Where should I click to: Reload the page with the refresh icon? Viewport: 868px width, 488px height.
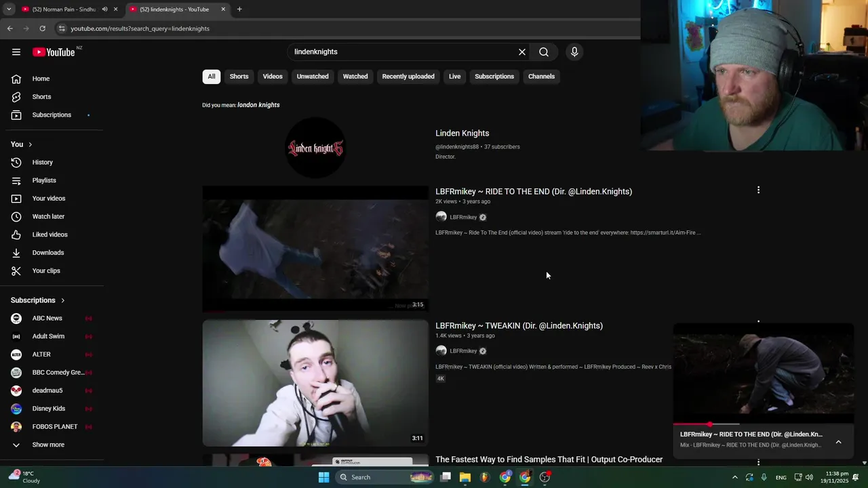click(42, 28)
